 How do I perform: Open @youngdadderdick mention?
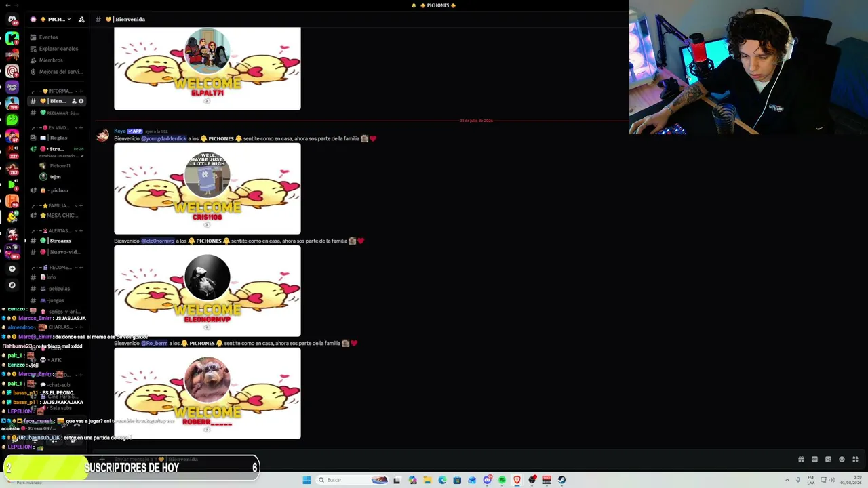pos(163,138)
